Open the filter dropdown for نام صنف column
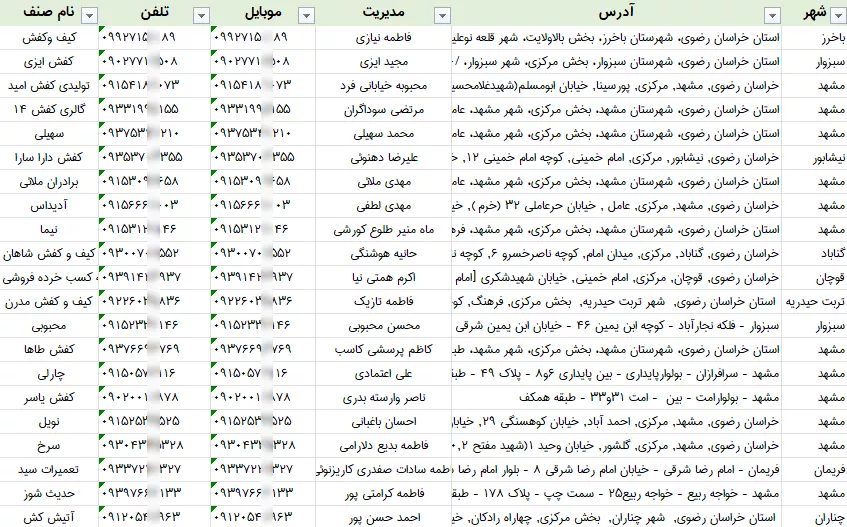847x527 pixels. click(89, 16)
